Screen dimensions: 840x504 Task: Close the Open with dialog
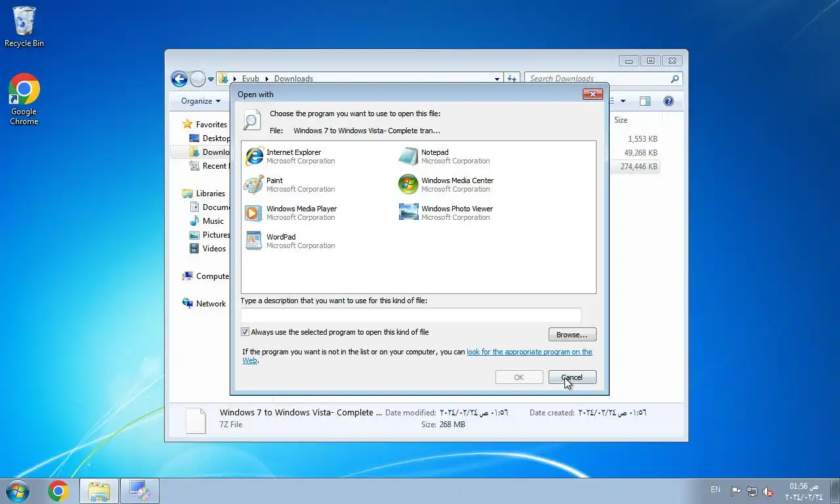[x=593, y=94]
